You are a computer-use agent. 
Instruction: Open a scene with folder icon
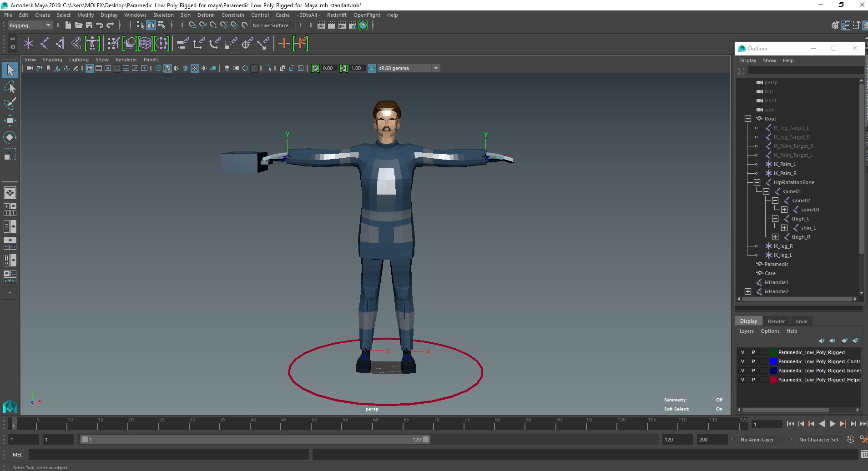(78, 25)
